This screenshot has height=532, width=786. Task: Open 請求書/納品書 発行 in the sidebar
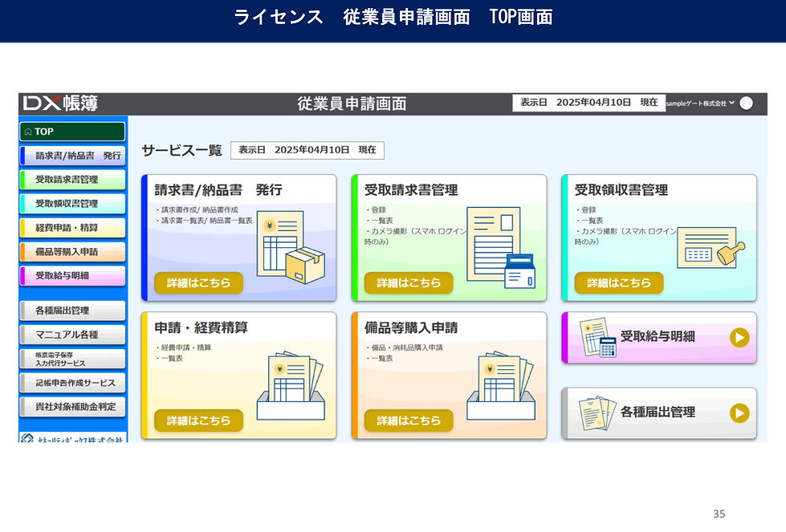[72, 156]
